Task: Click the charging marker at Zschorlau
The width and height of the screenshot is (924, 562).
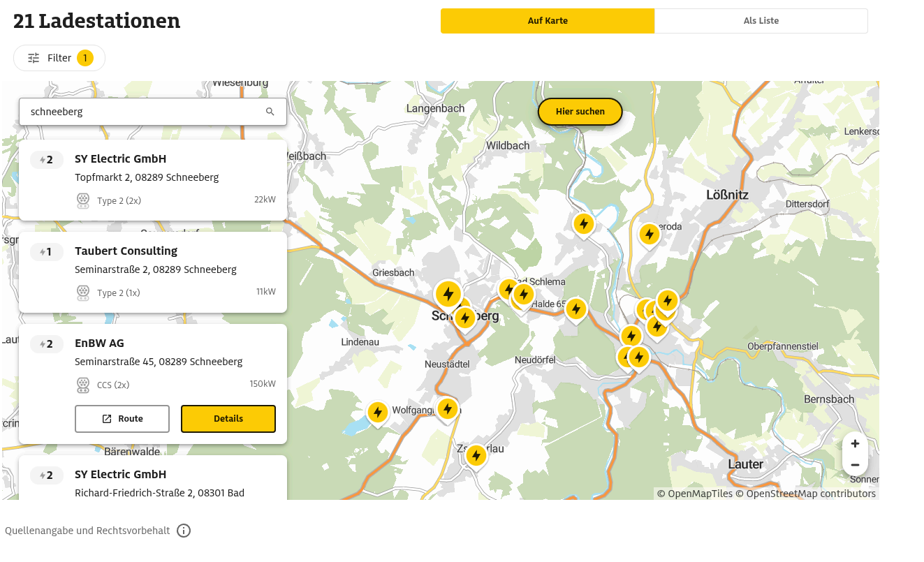Action: pyautogui.click(x=476, y=456)
